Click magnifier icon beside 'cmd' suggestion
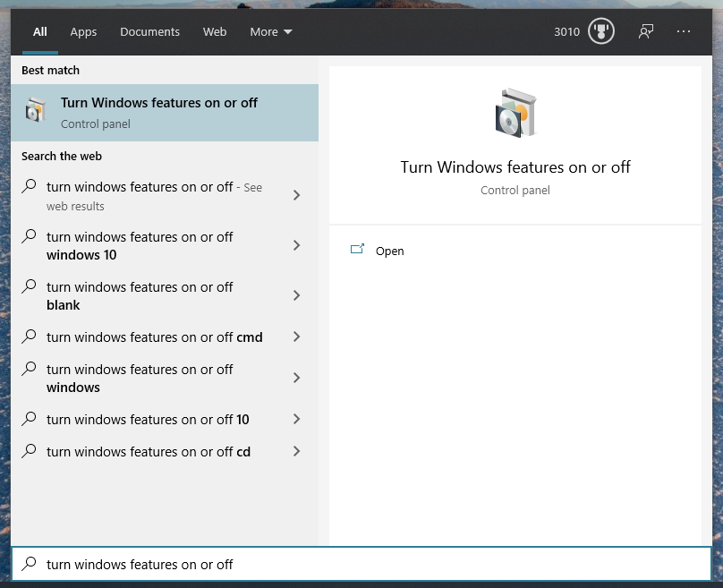 pyautogui.click(x=29, y=337)
